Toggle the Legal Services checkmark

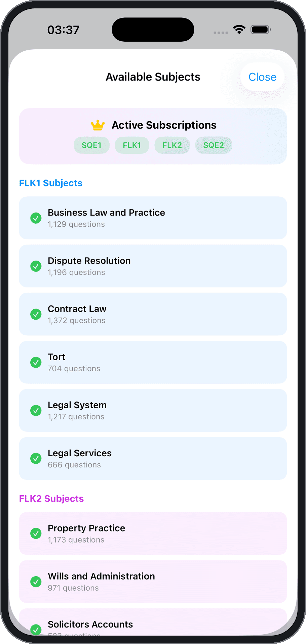pos(36,458)
